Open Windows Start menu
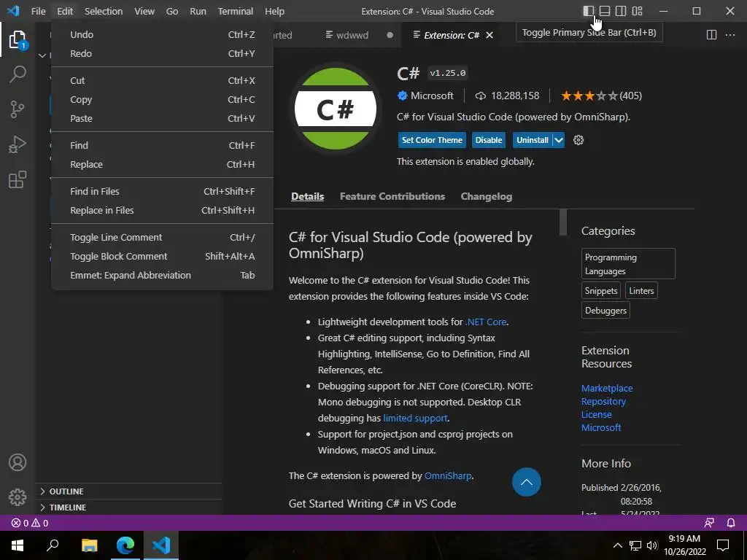The image size is (747, 560). [18, 545]
